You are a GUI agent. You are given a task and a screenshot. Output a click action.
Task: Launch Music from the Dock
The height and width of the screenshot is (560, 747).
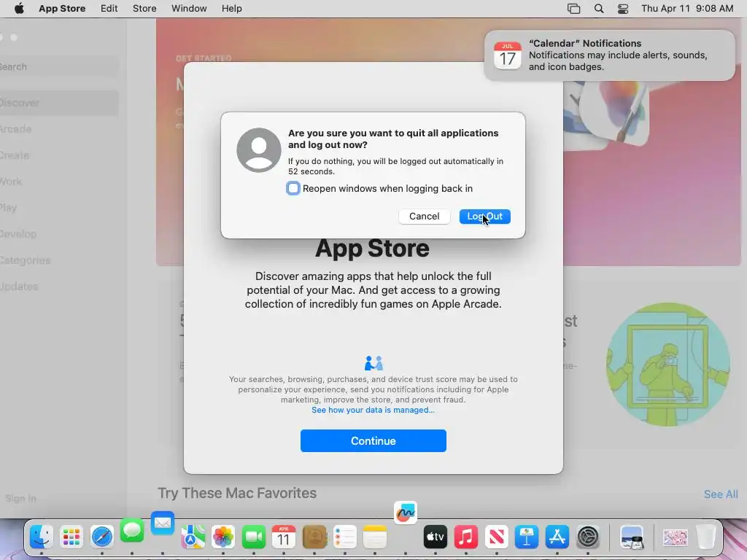point(466,537)
